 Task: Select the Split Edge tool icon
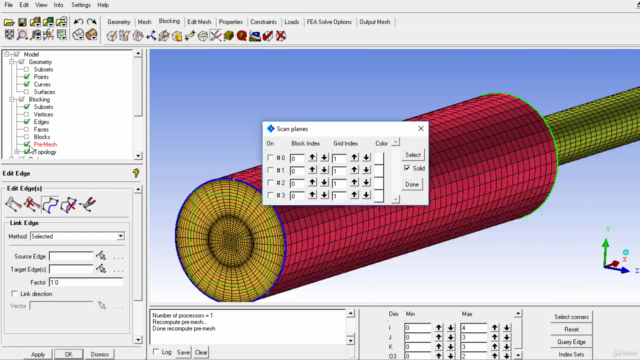pos(13,204)
